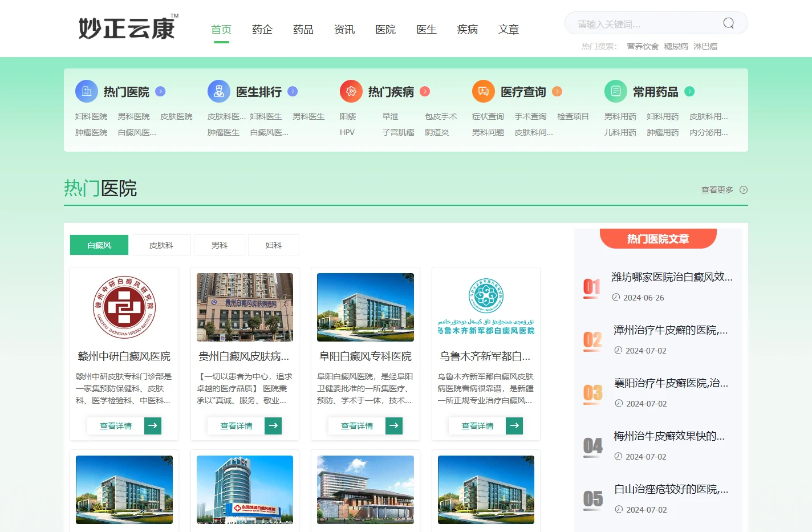Viewport: 812px width, 532px height.
Task: Select the 皮肤科 hospital tab
Action: click(161, 245)
